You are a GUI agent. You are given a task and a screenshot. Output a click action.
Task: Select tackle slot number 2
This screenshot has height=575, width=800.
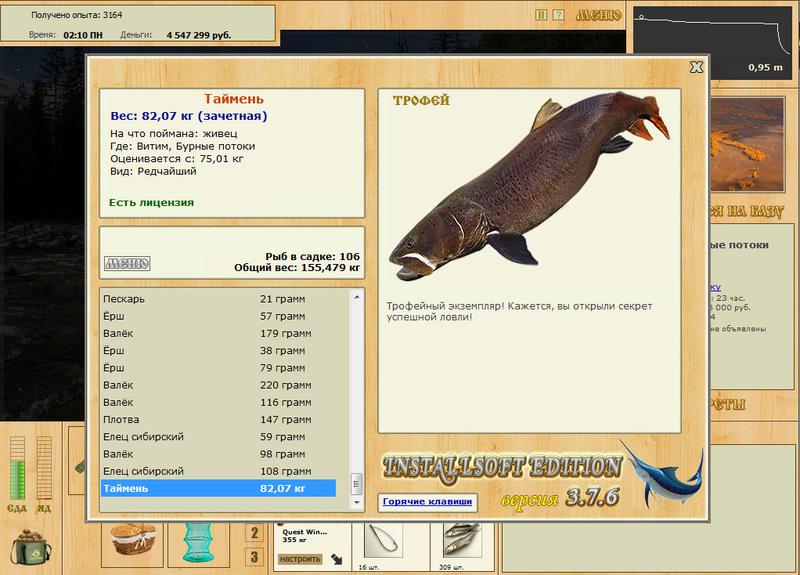(x=254, y=533)
